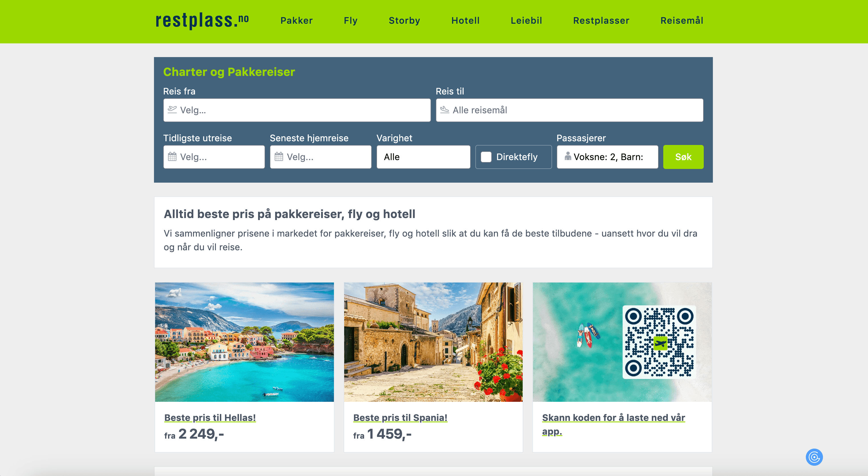Image resolution: width=868 pixels, height=476 pixels.
Task: Click the QR code image
Action: 659,342
